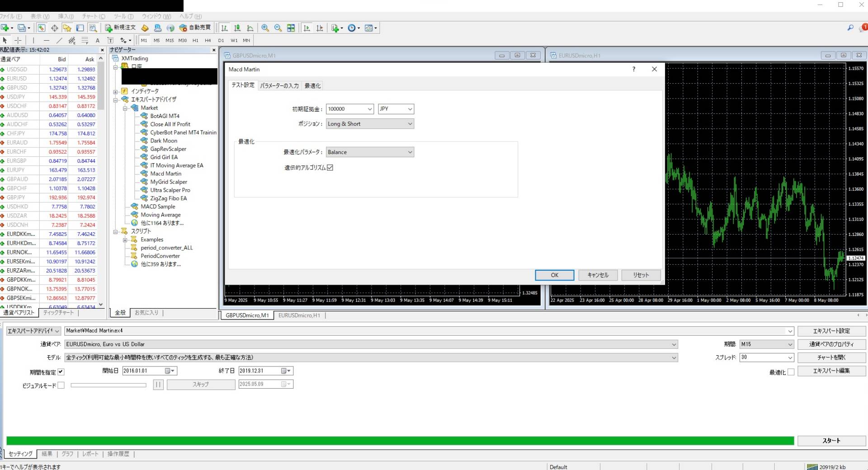Open the JPY currency dropdown
Viewport: 868px width, 470px height.
pyautogui.click(x=396, y=109)
